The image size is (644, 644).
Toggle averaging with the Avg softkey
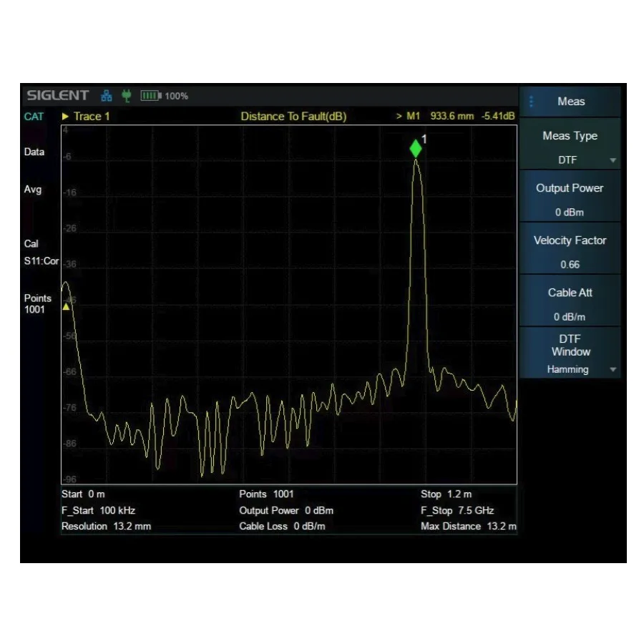point(33,190)
